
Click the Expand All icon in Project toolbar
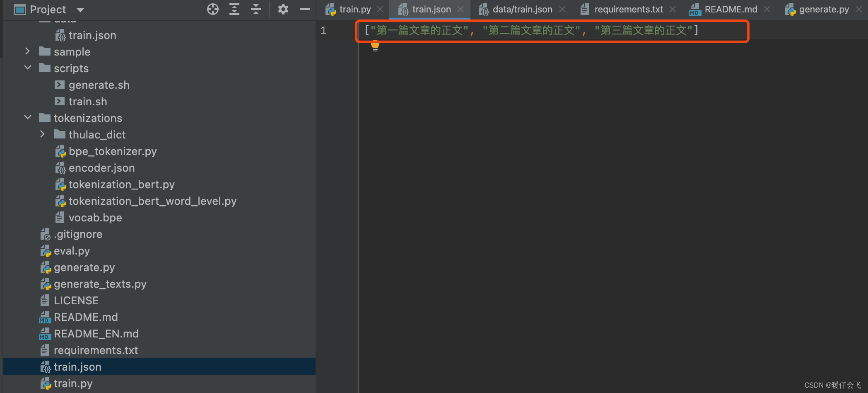pyautogui.click(x=234, y=9)
